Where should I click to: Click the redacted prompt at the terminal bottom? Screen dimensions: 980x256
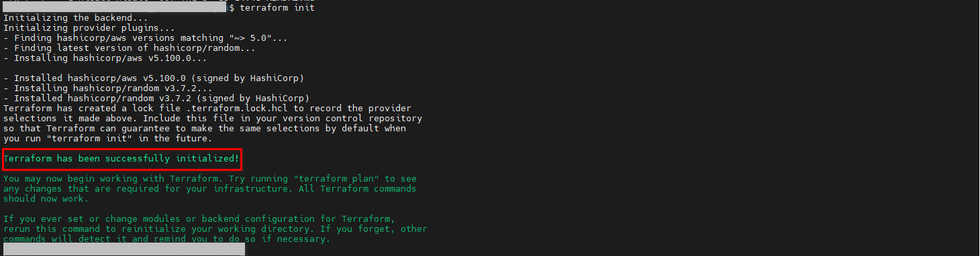point(124,249)
